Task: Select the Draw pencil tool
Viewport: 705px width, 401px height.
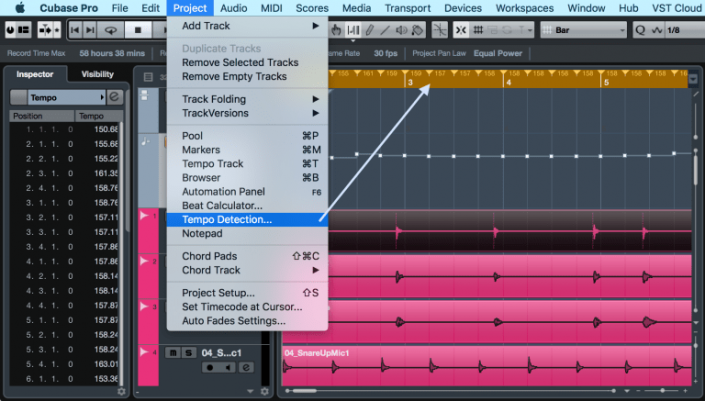Action: [x=369, y=30]
